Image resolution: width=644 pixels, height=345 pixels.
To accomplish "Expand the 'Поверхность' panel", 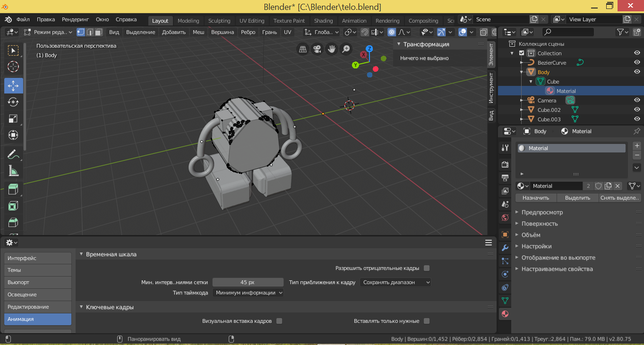I will [x=540, y=224].
